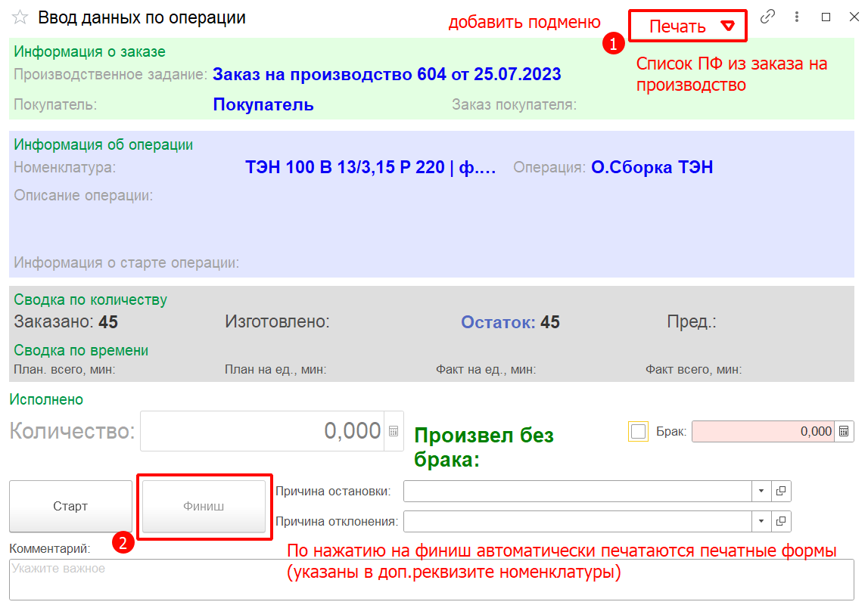Expand the Причина остановки dropdown list
Screen dimensions: 868x605
(x=761, y=492)
